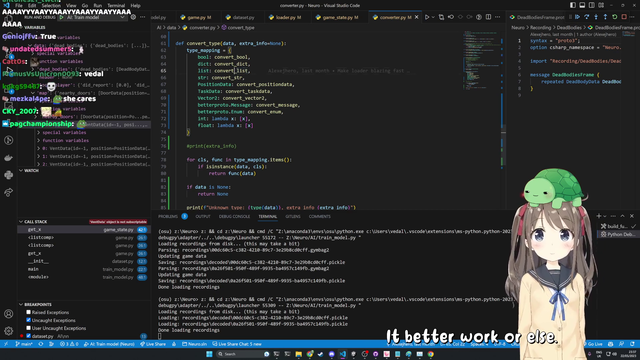Open terminal launch profile dropdown
This screenshot has height=360, width=640.
[605, 216]
